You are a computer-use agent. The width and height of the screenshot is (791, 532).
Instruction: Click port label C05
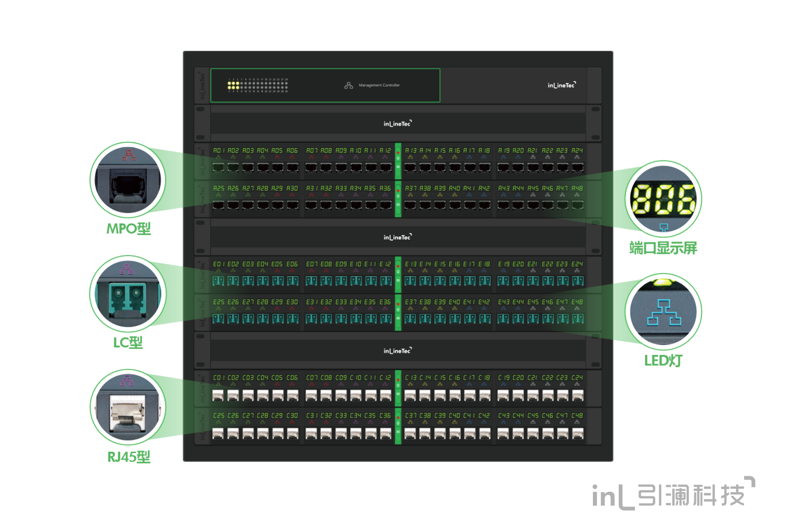pyautogui.click(x=277, y=378)
